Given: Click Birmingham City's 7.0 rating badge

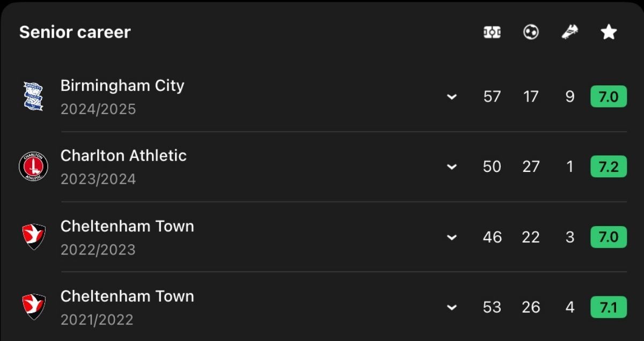Looking at the screenshot, I should [609, 97].
